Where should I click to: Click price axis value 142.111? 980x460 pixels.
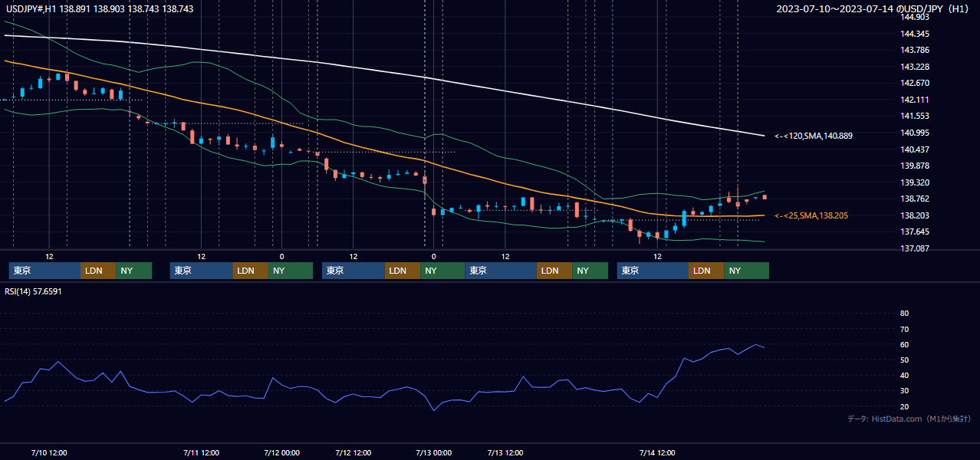coord(915,100)
